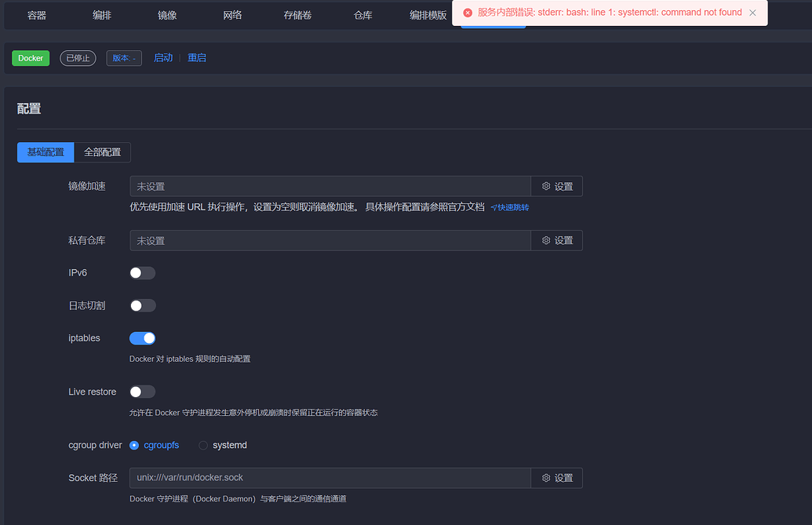The image size is (812, 525).
Task: Click the Socket 路径 input field
Action: coord(330,478)
